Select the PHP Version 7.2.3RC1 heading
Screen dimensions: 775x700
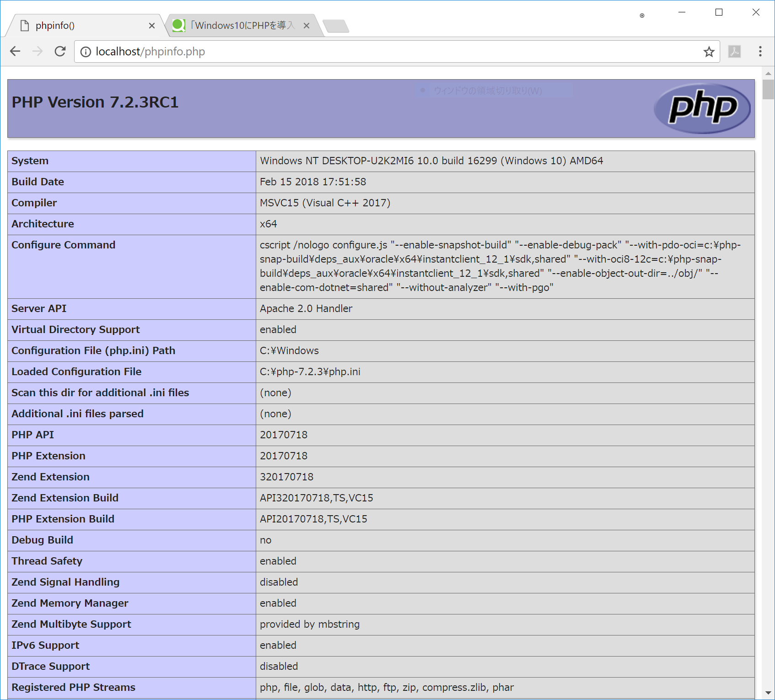[x=94, y=102]
